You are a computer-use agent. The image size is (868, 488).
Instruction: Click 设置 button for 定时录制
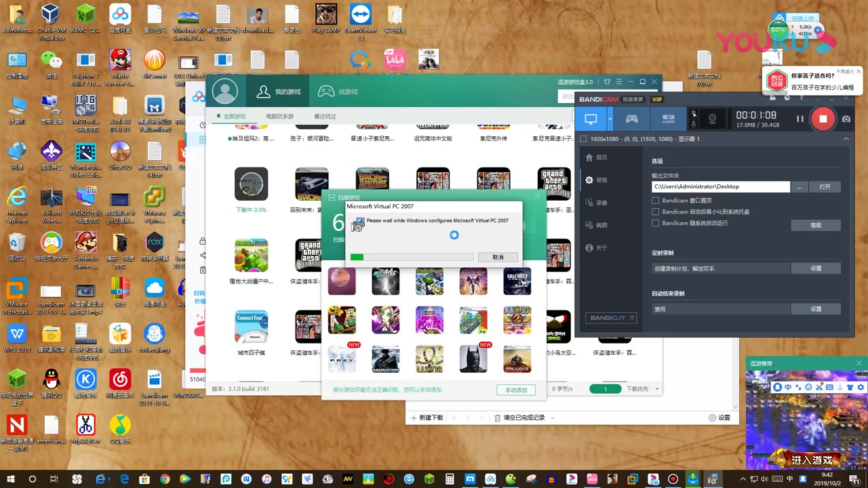pyautogui.click(x=816, y=268)
